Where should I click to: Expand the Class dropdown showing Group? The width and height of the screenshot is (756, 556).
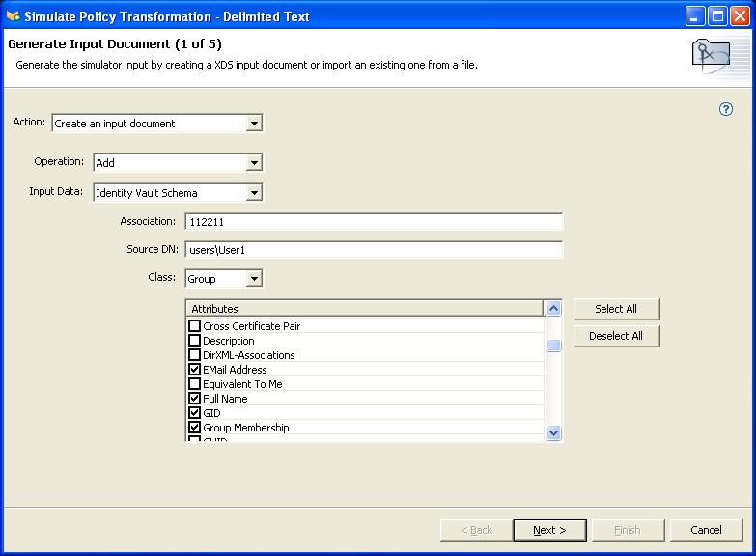(x=254, y=279)
